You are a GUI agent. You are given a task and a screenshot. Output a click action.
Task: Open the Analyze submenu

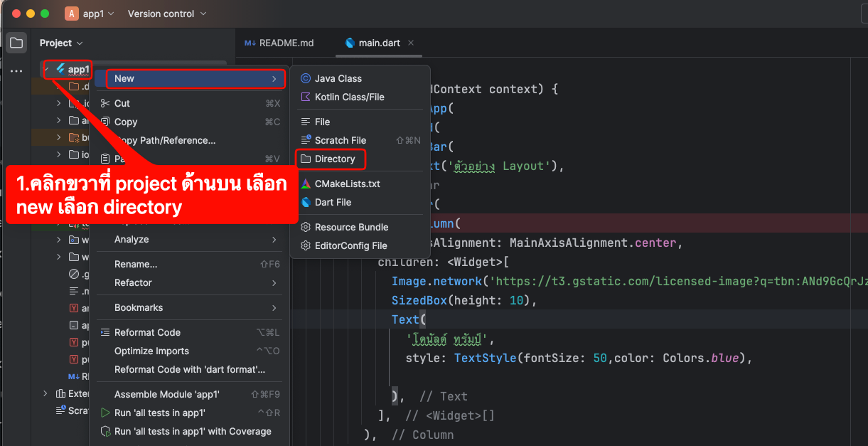pos(132,239)
